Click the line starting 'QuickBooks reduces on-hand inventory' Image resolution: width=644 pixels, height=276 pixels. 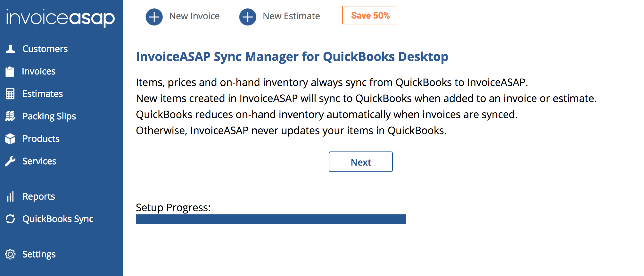coord(327,115)
